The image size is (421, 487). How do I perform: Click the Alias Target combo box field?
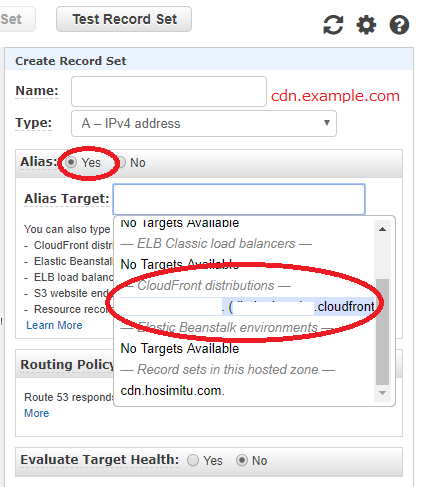[x=239, y=199]
